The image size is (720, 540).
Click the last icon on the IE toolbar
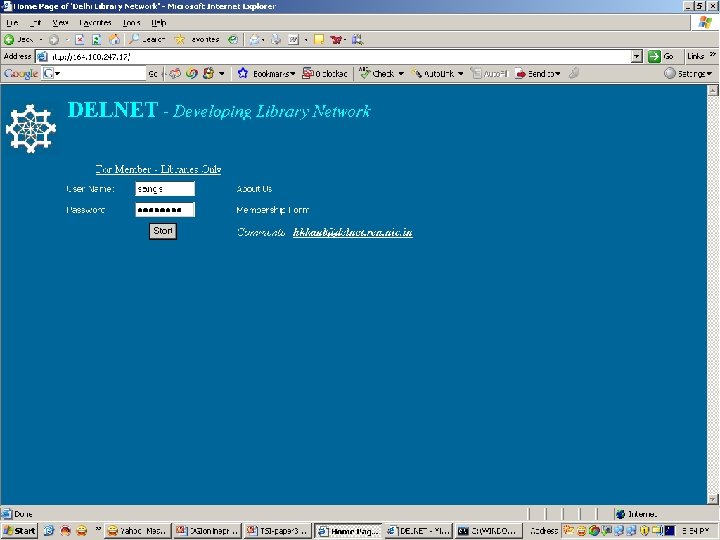click(357, 39)
